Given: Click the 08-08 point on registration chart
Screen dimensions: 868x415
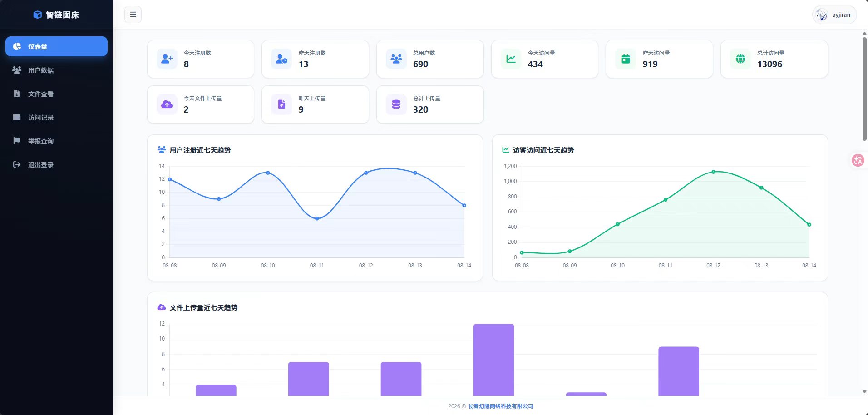Looking at the screenshot, I should (x=170, y=179).
